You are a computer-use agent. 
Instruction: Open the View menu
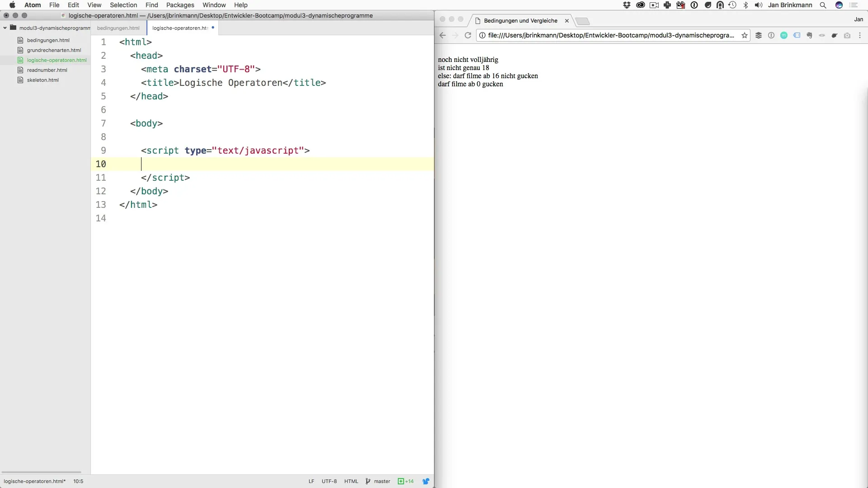coord(94,5)
